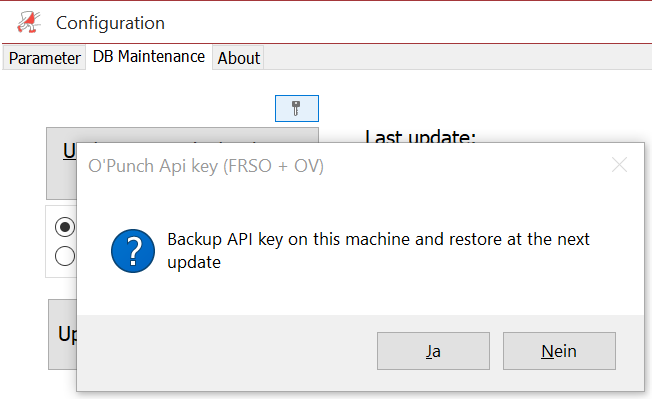Click the key icon button
This screenshot has width=652, height=399.
tap(296, 108)
